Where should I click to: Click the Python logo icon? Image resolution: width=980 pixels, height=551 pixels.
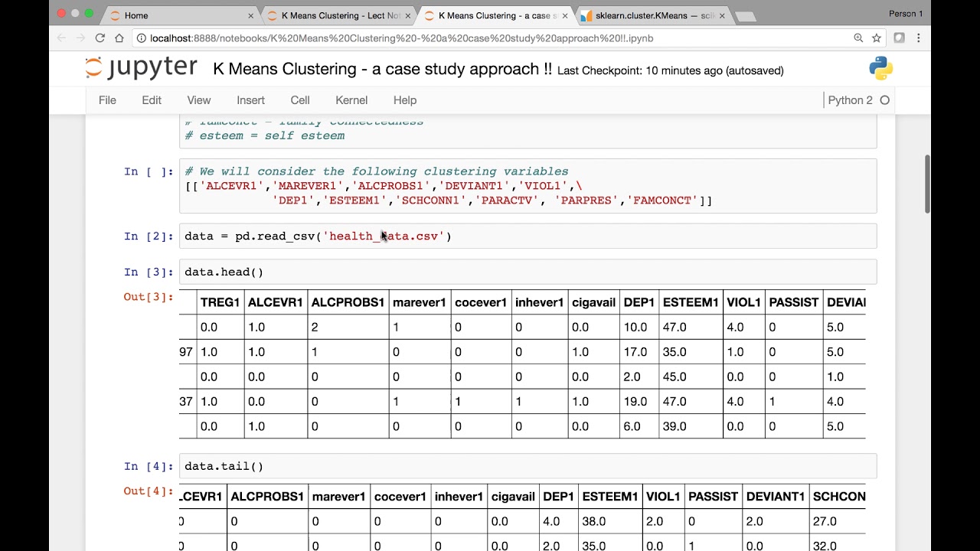(x=880, y=68)
